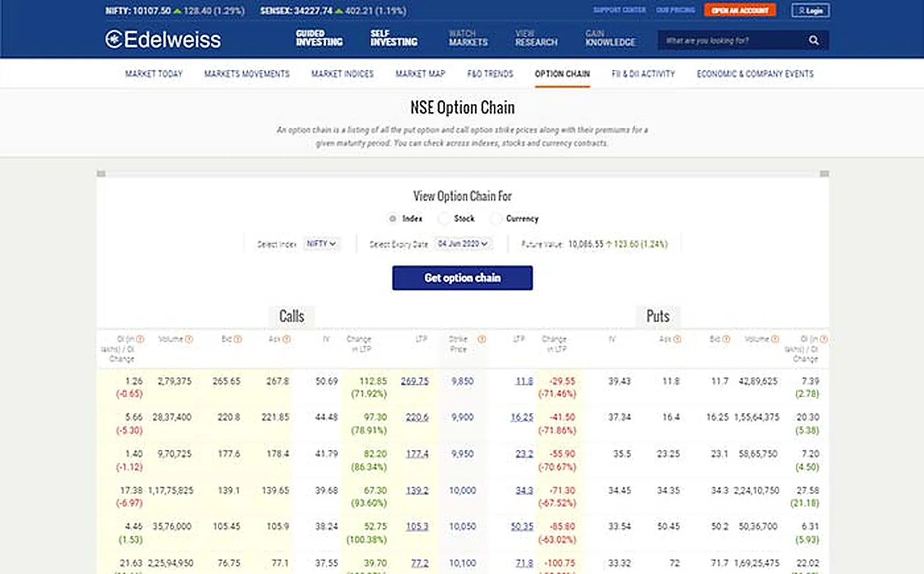This screenshot has width=924, height=574.
Task: Open help icon beside Calls OI header
Action: [140, 340]
